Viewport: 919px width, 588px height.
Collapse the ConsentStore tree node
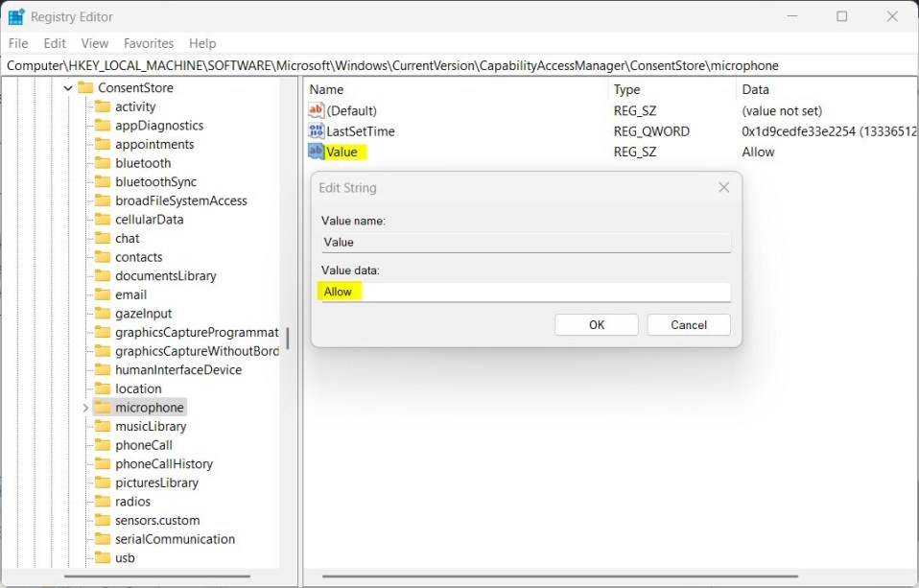[x=68, y=88]
